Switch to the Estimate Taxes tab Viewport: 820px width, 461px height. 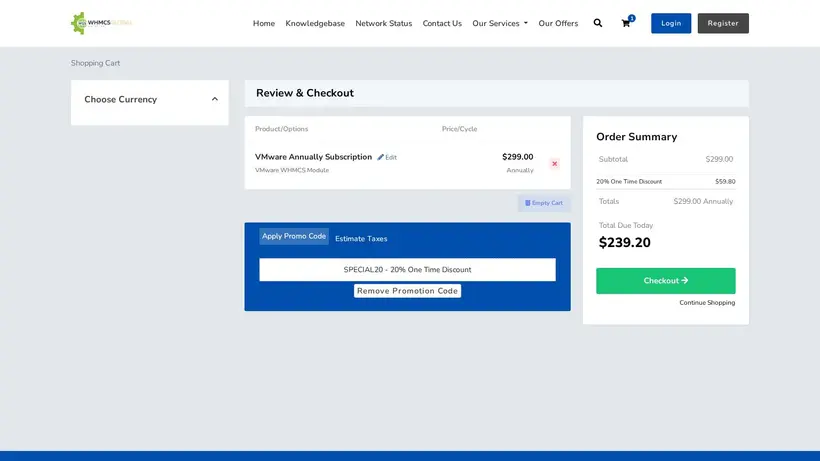(x=361, y=239)
